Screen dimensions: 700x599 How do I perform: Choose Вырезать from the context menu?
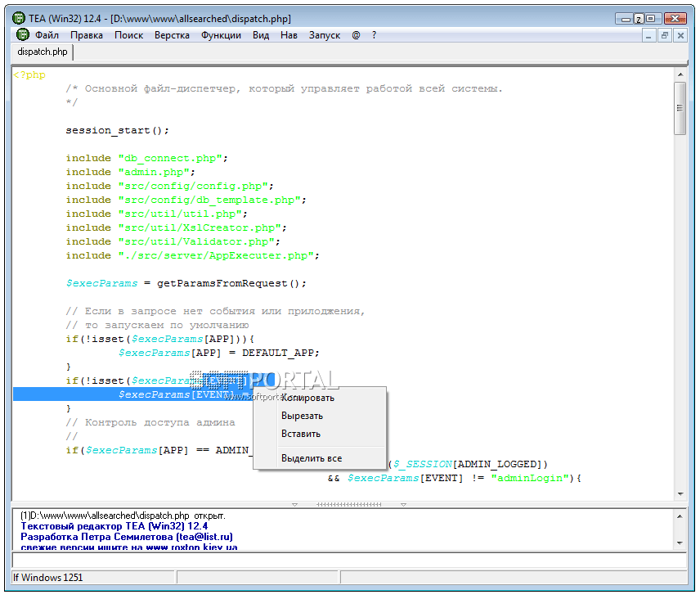tap(303, 416)
